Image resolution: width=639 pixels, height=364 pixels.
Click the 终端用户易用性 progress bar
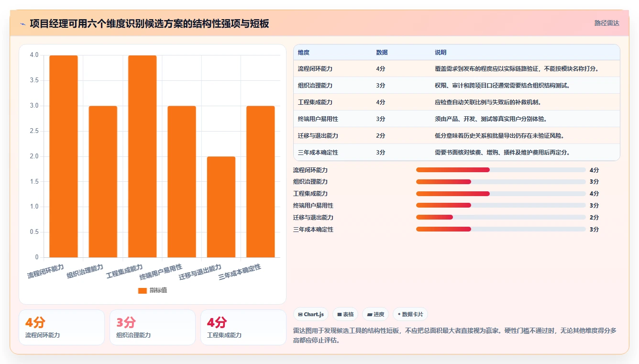(501, 205)
